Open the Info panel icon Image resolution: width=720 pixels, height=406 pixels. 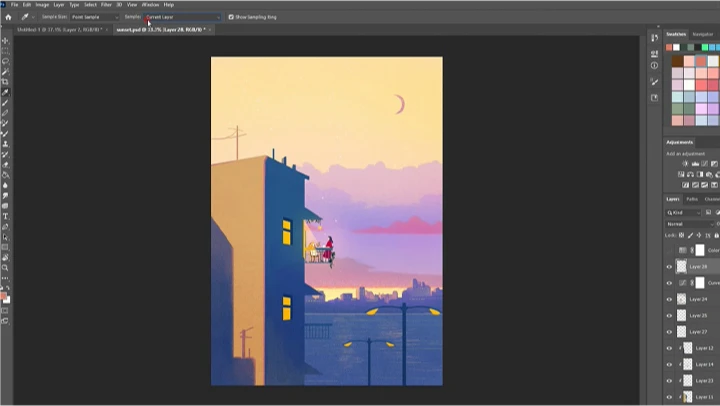click(x=654, y=66)
